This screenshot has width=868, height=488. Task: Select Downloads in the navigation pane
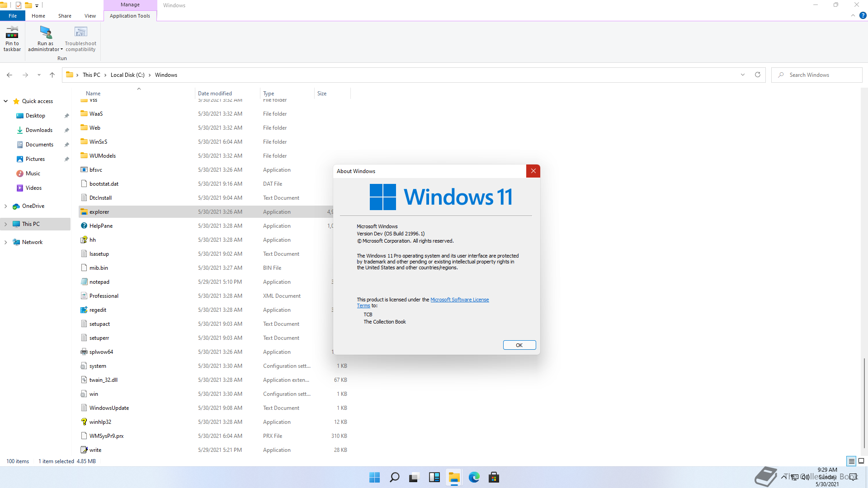click(39, 130)
